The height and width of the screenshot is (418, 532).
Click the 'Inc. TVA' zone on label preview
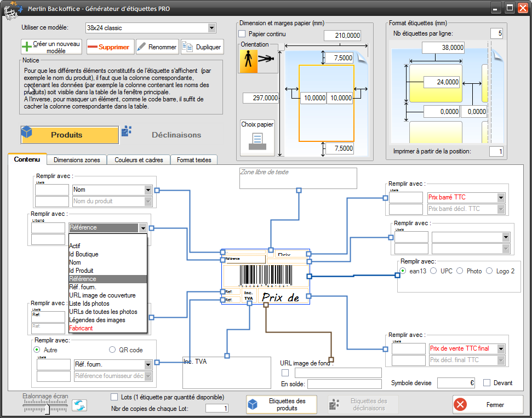[249, 295]
